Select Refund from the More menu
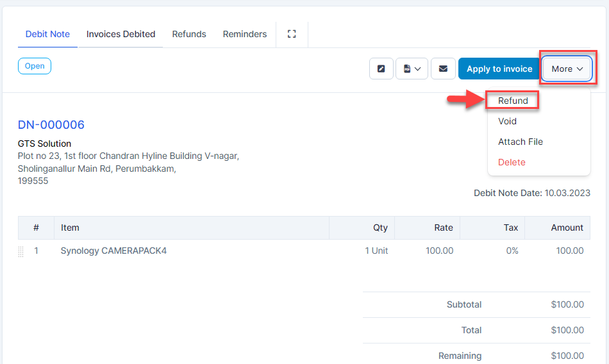The width and height of the screenshot is (609, 364). [x=513, y=101]
